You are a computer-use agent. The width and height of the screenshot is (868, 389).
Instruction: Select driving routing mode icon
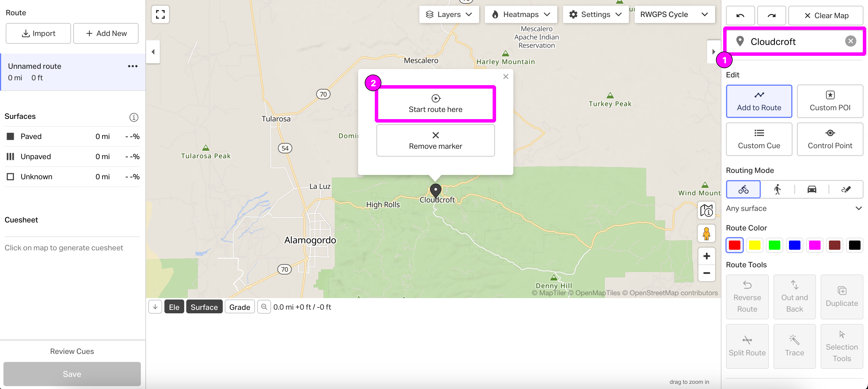tap(812, 189)
